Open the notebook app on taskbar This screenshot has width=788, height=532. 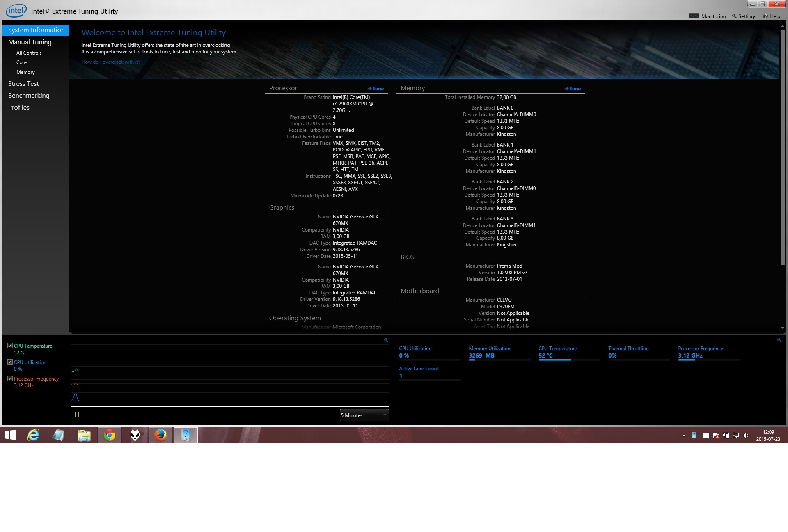[x=58, y=435]
